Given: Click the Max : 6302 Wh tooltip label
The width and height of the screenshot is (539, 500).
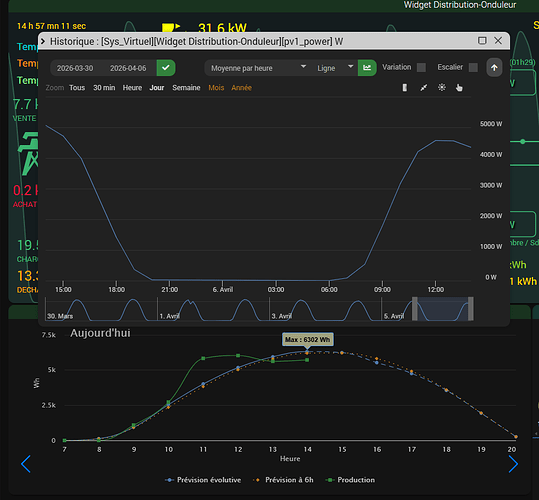Looking at the screenshot, I should 307,340.
